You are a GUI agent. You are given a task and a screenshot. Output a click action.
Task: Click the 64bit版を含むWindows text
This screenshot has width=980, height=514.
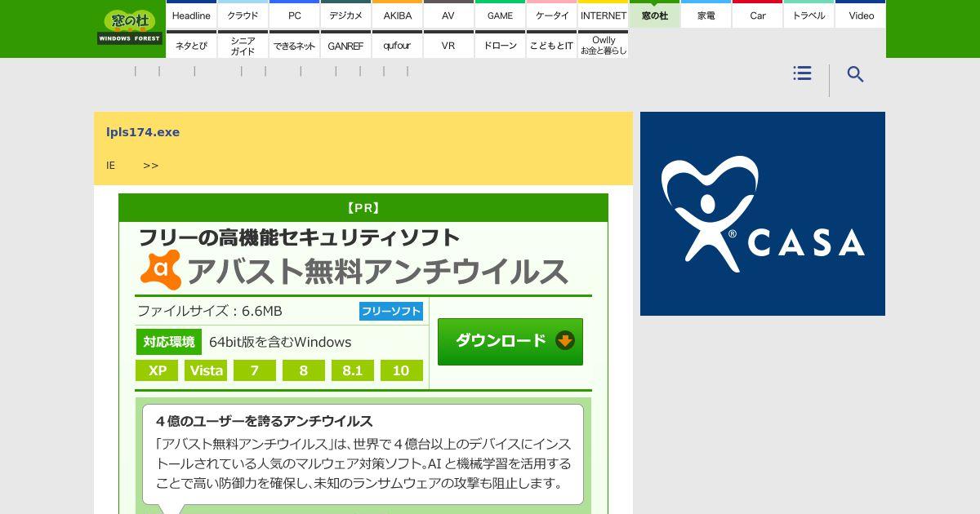click(x=280, y=342)
